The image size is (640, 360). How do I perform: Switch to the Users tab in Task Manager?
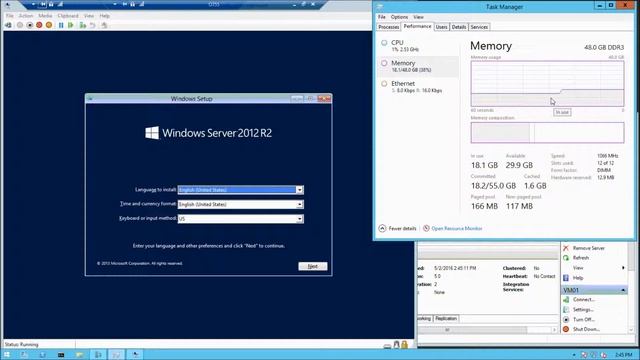click(441, 27)
